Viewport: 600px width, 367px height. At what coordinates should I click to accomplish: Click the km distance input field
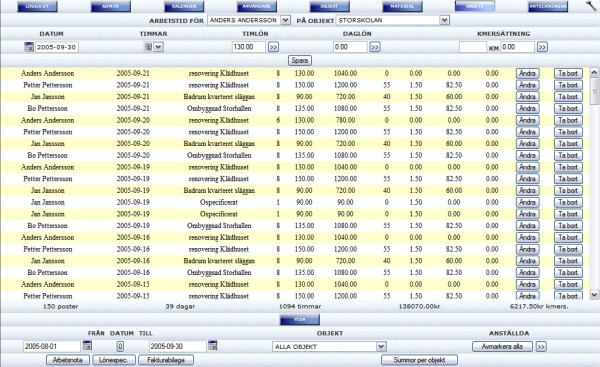[473, 47]
